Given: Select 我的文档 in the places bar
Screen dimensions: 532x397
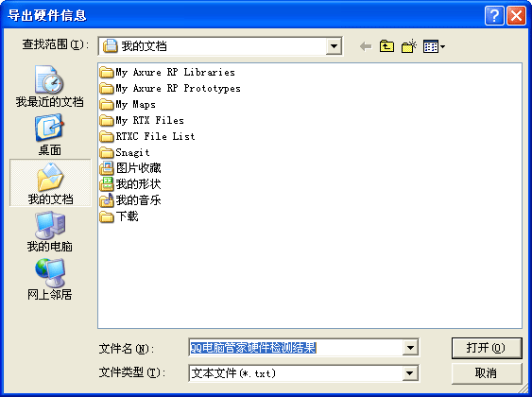Looking at the screenshot, I should pos(50,182).
